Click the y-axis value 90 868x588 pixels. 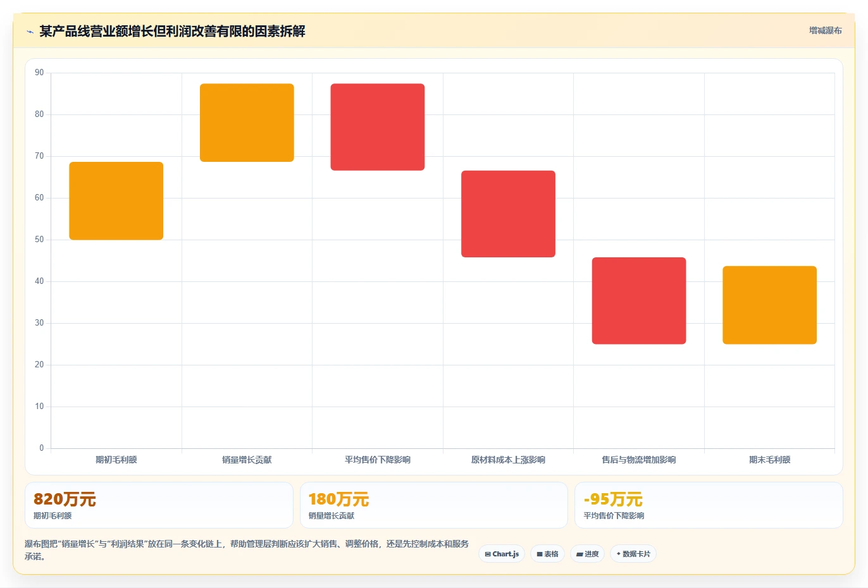[x=39, y=73]
